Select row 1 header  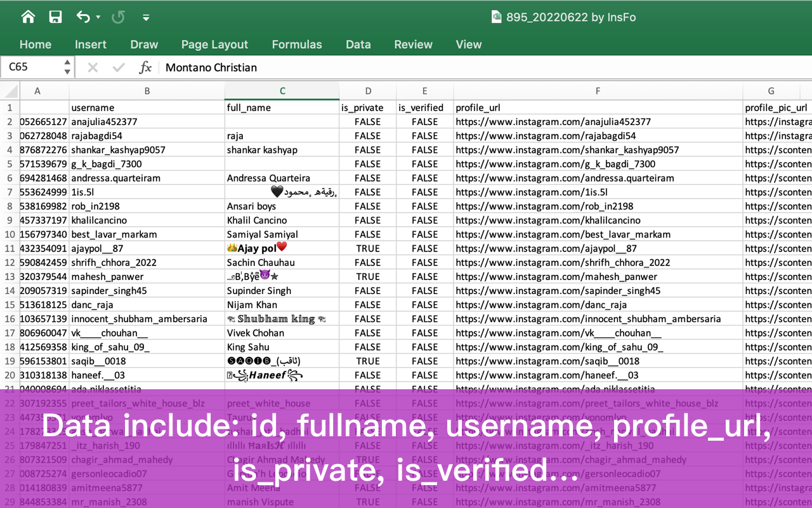click(x=10, y=108)
